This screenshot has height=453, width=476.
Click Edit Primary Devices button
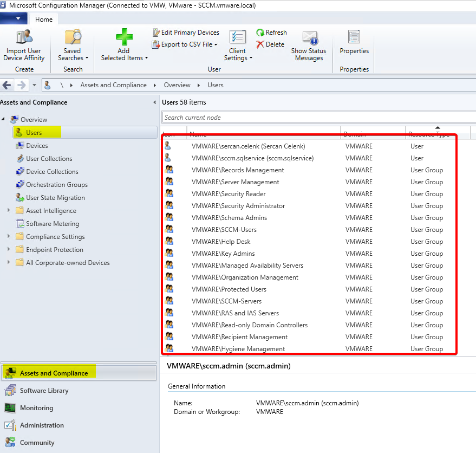pyautogui.click(x=186, y=33)
